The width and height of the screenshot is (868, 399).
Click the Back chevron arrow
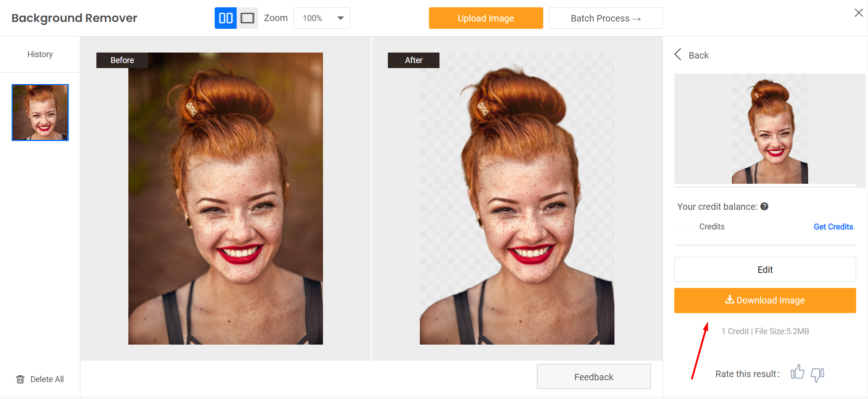678,55
